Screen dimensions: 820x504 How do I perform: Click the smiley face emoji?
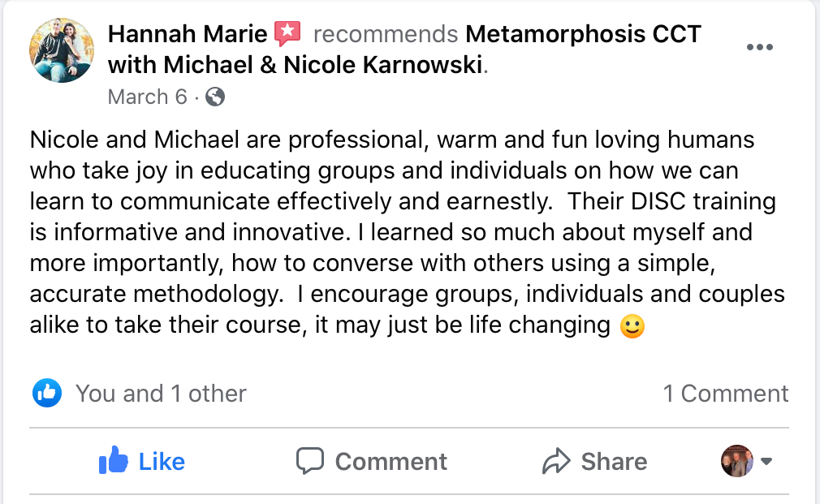pos(632,326)
